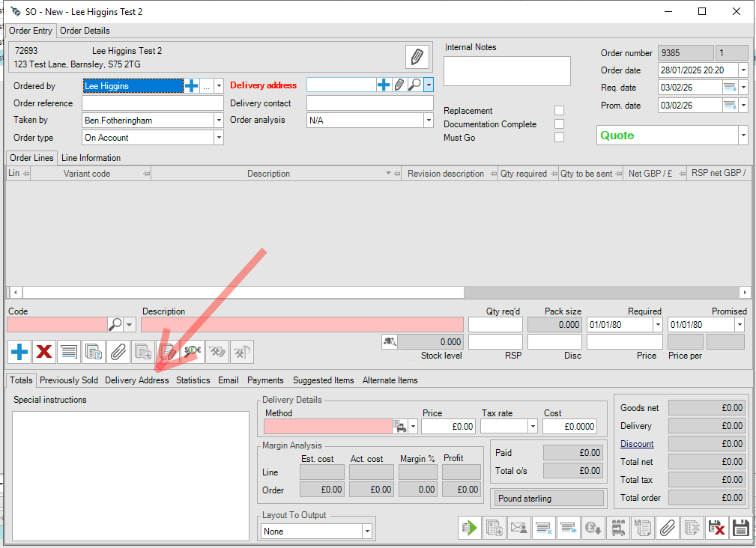Screen dimensions: 756x548
Task: Click the paperclip attachments icon in bottom toolbar
Action: point(668,528)
